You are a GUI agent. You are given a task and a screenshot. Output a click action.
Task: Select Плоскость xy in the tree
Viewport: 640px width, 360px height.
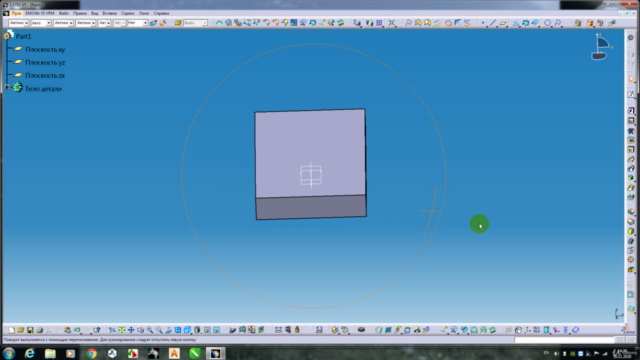coord(45,49)
